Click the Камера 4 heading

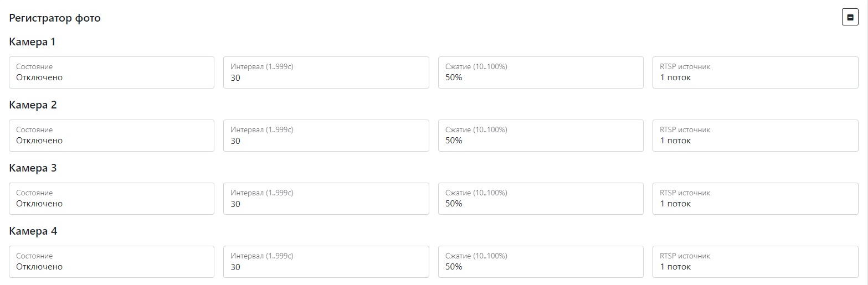point(33,231)
